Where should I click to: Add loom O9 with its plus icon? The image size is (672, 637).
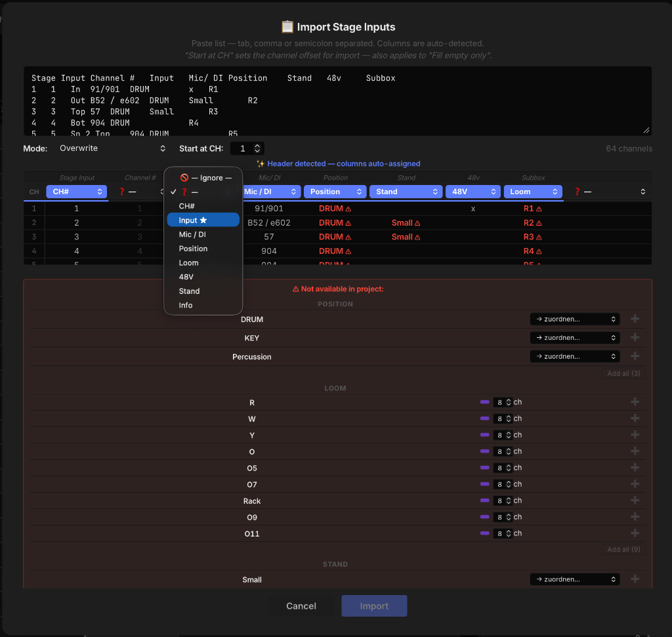635,517
